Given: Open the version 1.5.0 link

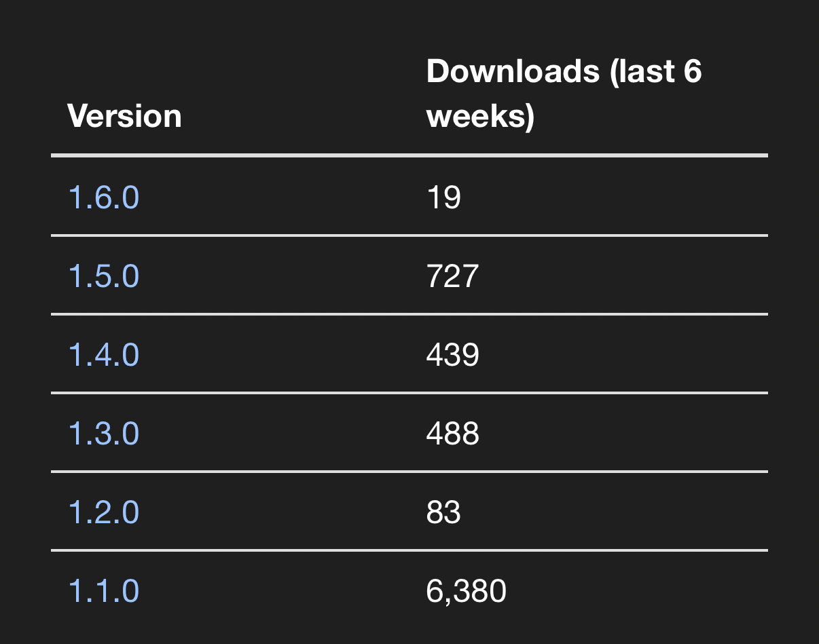Looking at the screenshot, I should [x=104, y=276].
